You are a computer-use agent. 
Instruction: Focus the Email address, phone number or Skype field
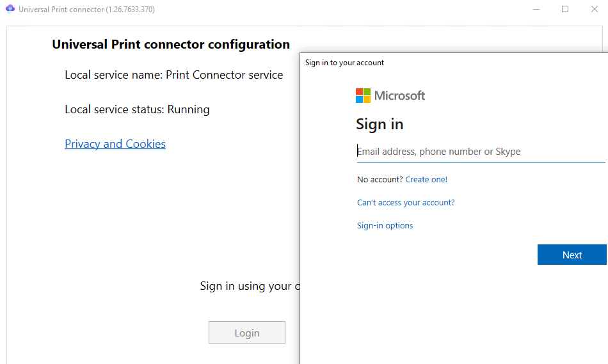(480, 152)
